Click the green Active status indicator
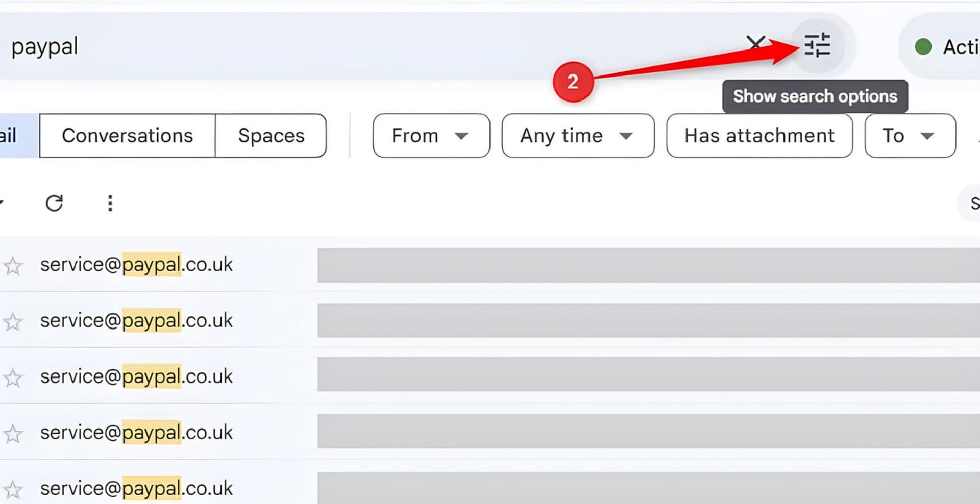The width and height of the screenshot is (980, 504). coord(923,47)
